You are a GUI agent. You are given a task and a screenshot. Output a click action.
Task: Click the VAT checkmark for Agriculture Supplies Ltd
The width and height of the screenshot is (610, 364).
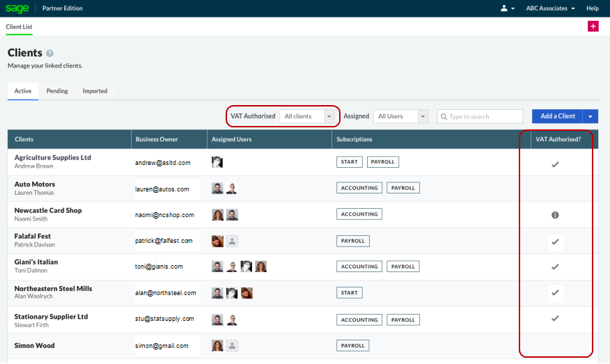555,164
